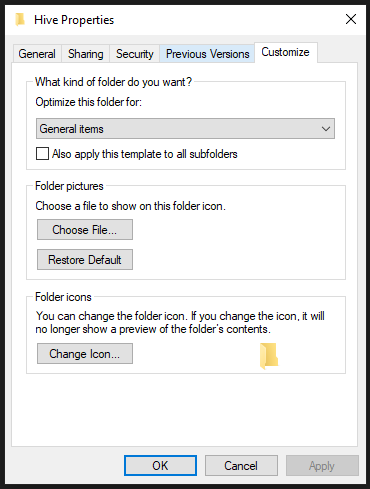Close the Hive Properties dialog with X
The image size is (370, 489).
[x=351, y=19]
